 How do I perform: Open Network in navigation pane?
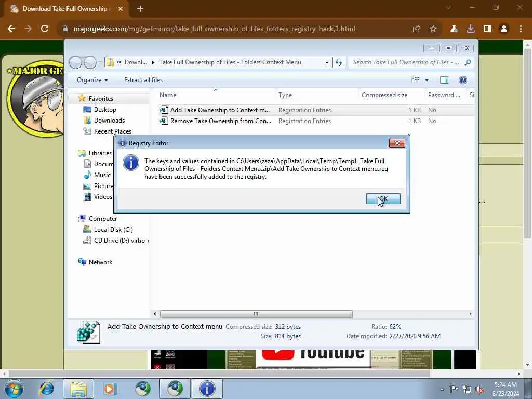(x=100, y=262)
